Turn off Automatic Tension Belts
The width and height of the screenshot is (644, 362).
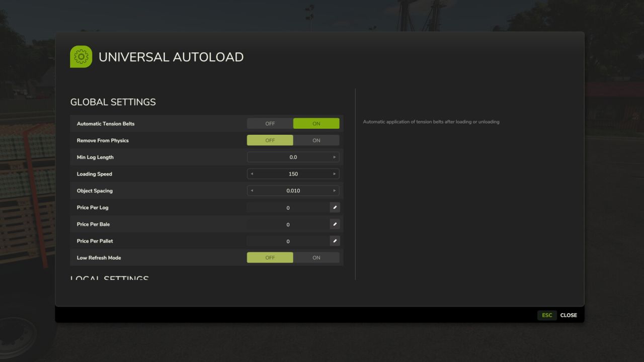click(270, 123)
